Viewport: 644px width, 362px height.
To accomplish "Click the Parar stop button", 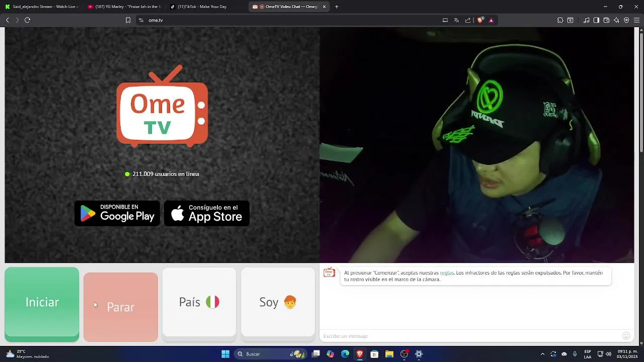I will [x=121, y=307].
